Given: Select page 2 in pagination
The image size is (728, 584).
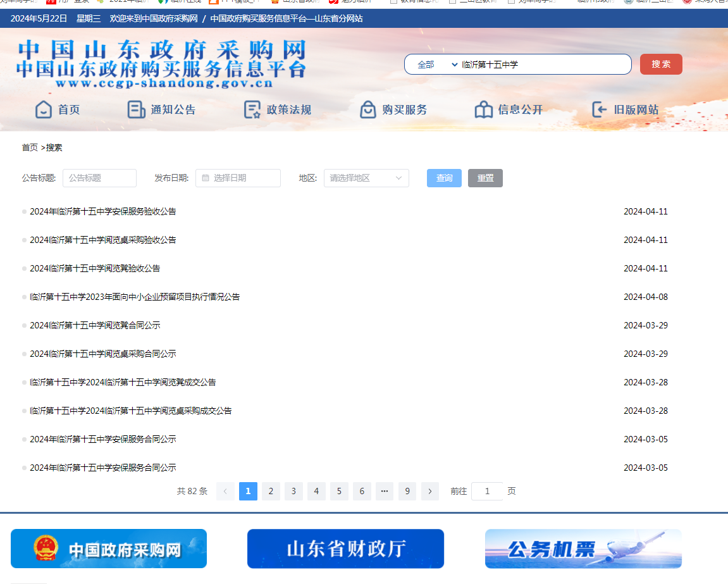Looking at the screenshot, I should point(271,491).
